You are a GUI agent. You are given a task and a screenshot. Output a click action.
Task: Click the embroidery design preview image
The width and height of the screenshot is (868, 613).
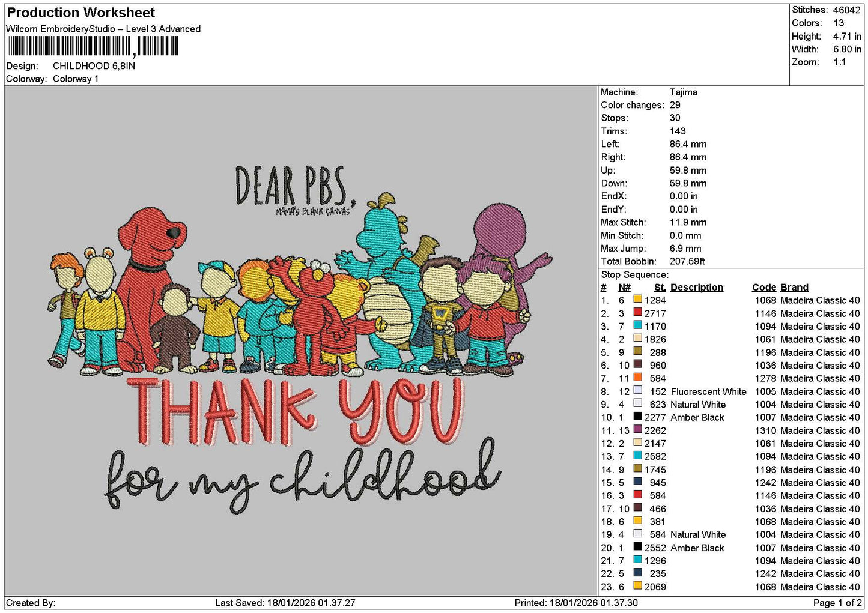300,340
